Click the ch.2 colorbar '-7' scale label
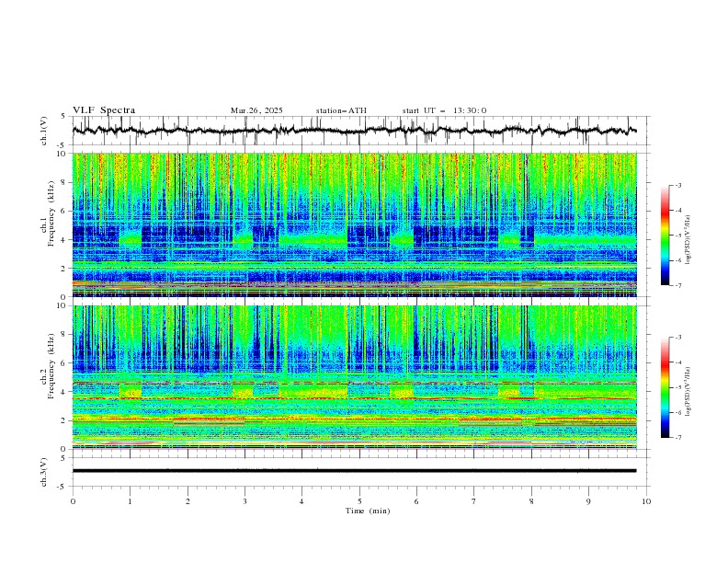This screenshot has width=728, height=563. pyautogui.click(x=677, y=437)
